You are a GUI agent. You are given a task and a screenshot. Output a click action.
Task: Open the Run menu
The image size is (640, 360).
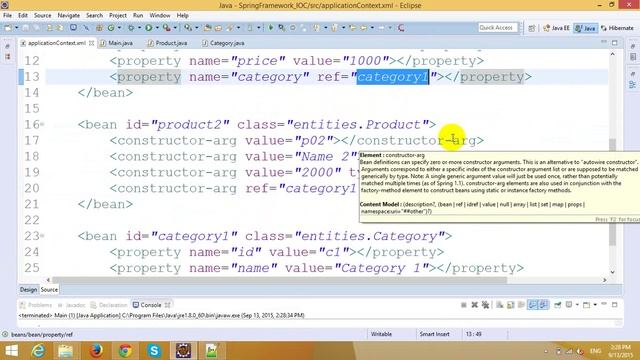(138, 16)
